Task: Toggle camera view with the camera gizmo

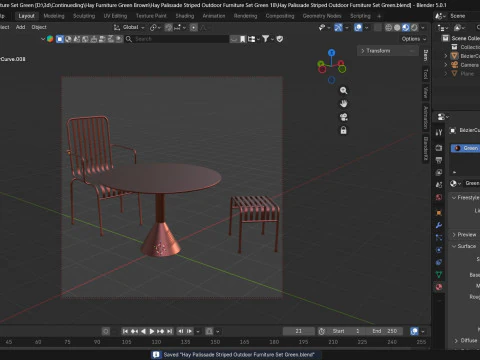Action: tap(343, 117)
